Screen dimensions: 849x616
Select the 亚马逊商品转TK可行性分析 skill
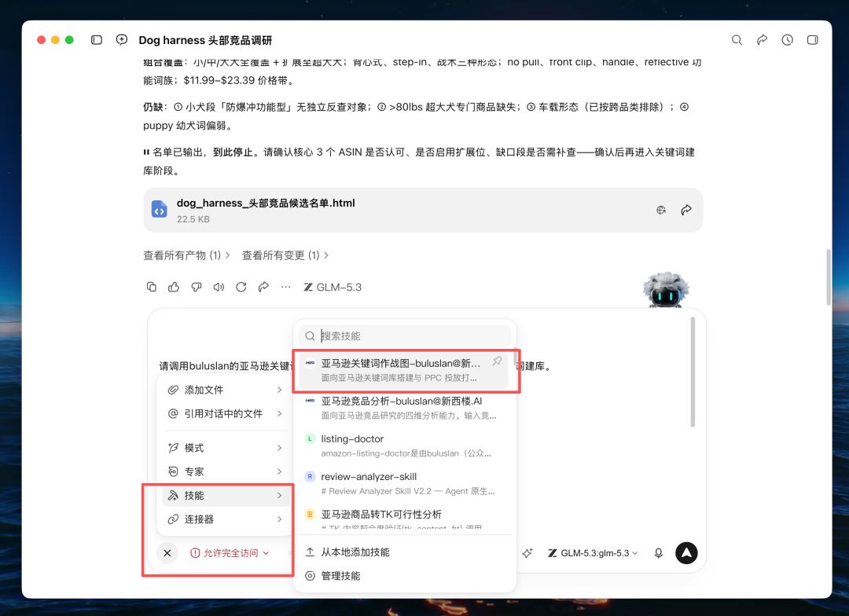point(405,517)
